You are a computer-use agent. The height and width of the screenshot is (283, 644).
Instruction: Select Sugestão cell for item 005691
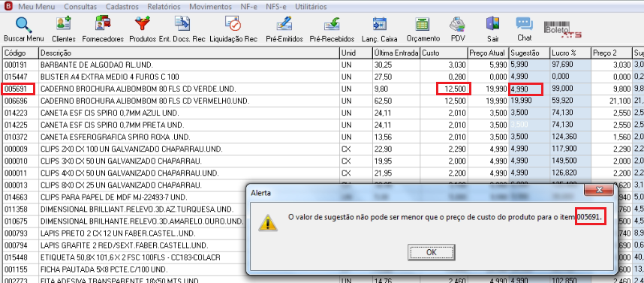[529, 89]
